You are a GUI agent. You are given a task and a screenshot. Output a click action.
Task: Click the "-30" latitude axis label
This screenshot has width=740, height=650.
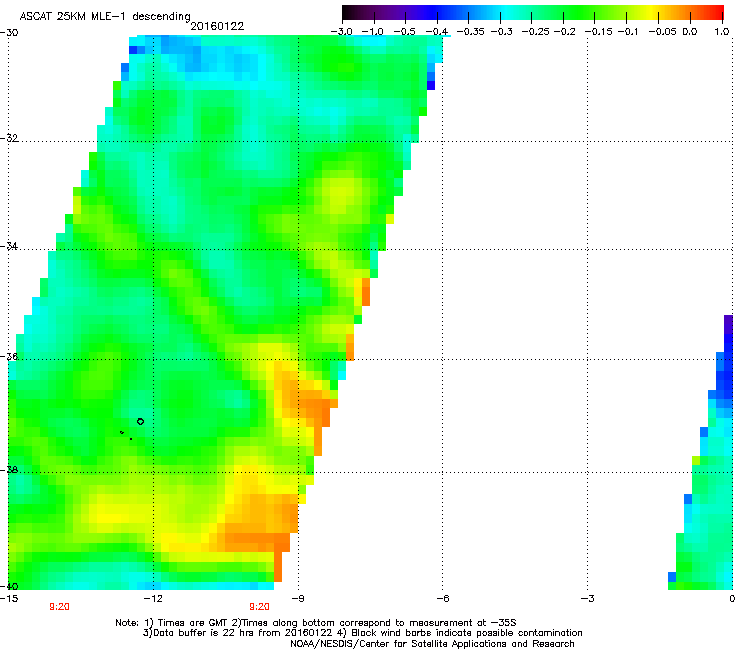coord(9,33)
